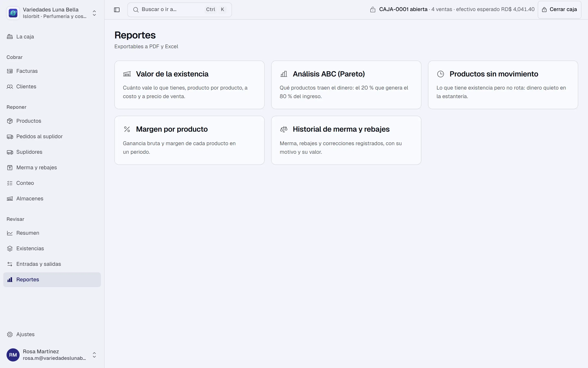588x368 pixels.
Task: Click the Clientes people icon
Action: point(10,87)
